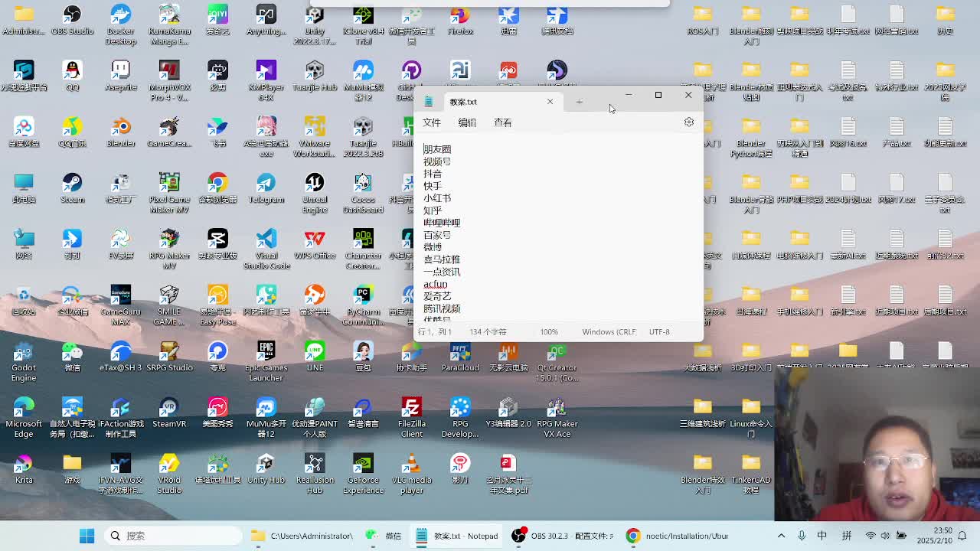
Task: Switch to Chrome taskbar window
Action: tap(677, 536)
